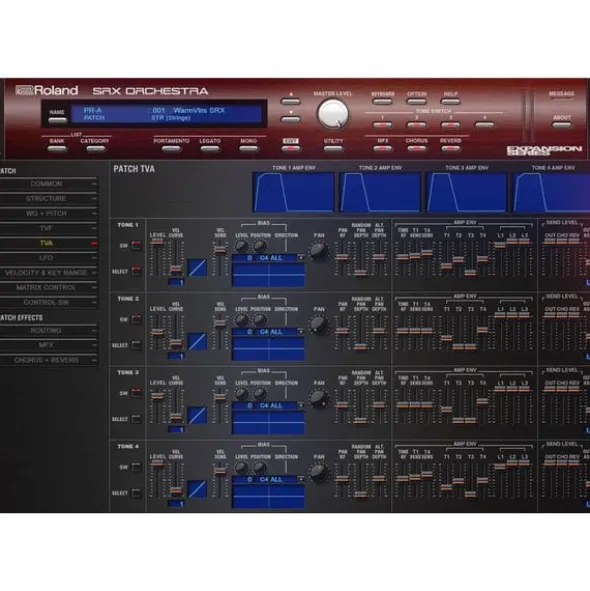The image size is (590, 591).
Task: Click Tone 1 velocity curve graphic
Action: pos(197,267)
